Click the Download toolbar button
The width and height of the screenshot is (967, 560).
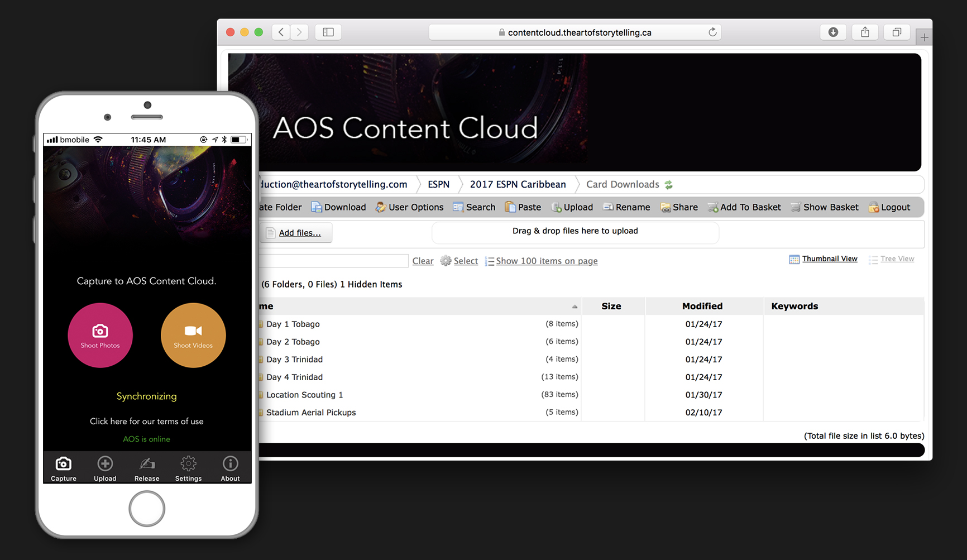338,207
